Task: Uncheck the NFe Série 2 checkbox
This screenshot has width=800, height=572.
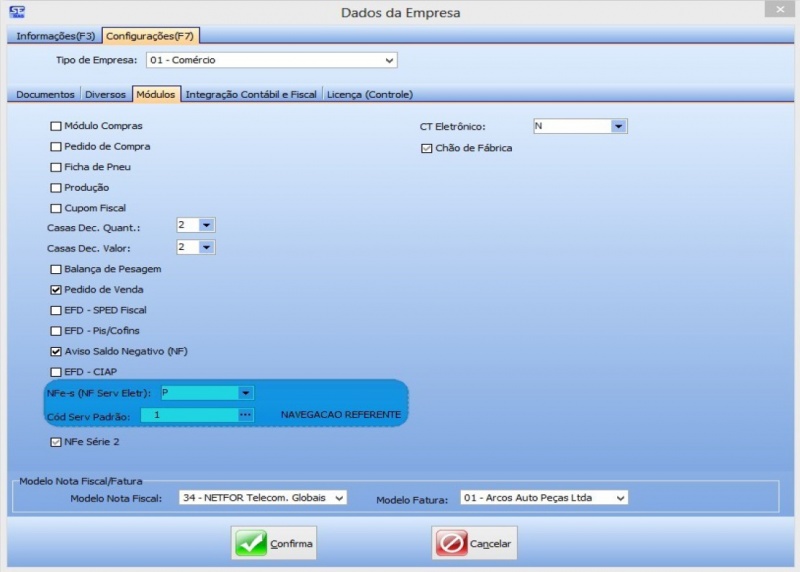Action: tap(56, 441)
